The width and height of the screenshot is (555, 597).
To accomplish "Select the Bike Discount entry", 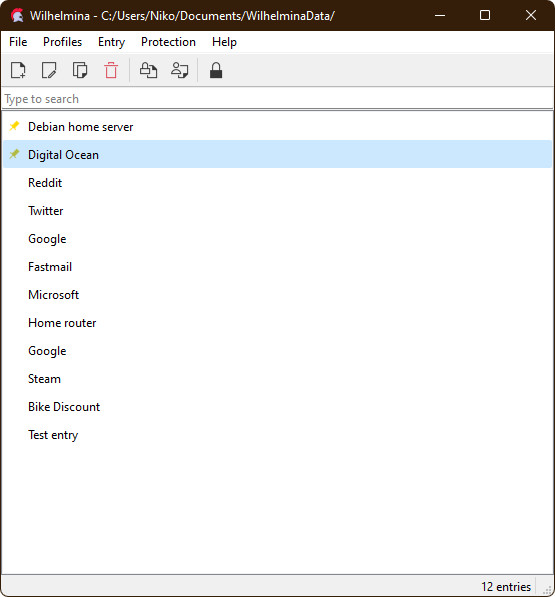I will (278, 407).
